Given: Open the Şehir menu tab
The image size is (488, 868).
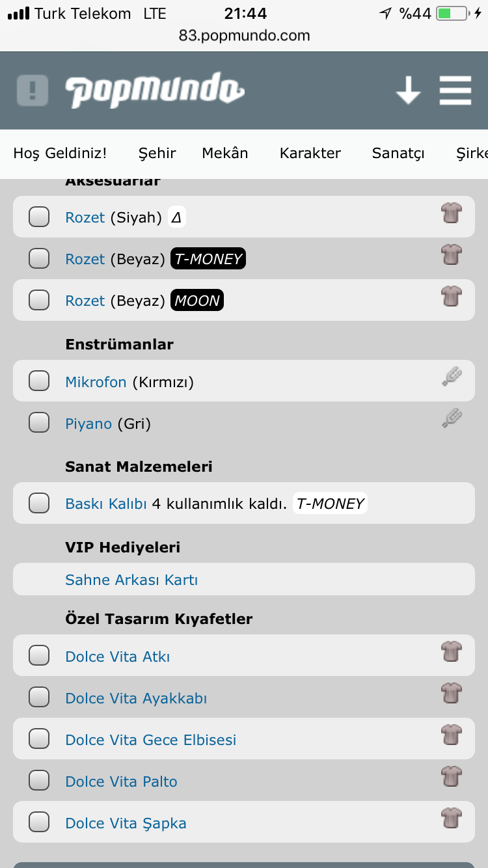Looking at the screenshot, I should [x=157, y=154].
